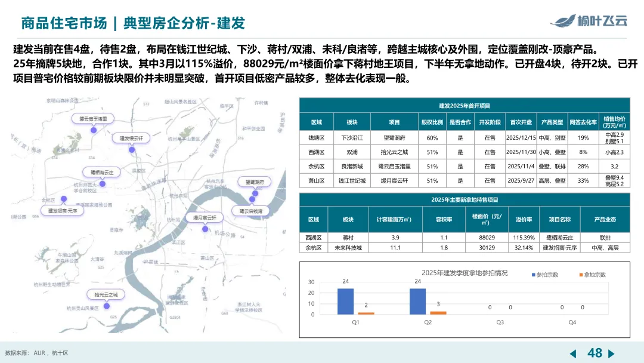Click 萧山区 table cell

(316, 180)
